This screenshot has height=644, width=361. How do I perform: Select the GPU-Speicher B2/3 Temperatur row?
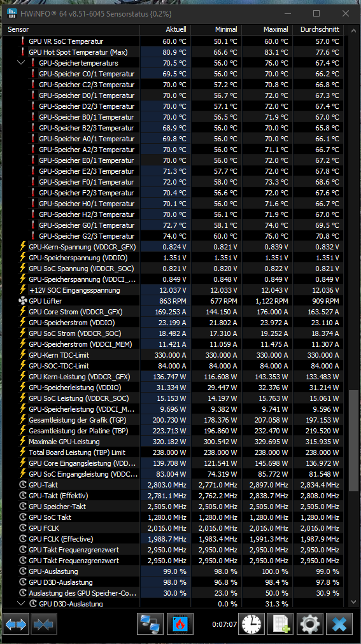173,128
